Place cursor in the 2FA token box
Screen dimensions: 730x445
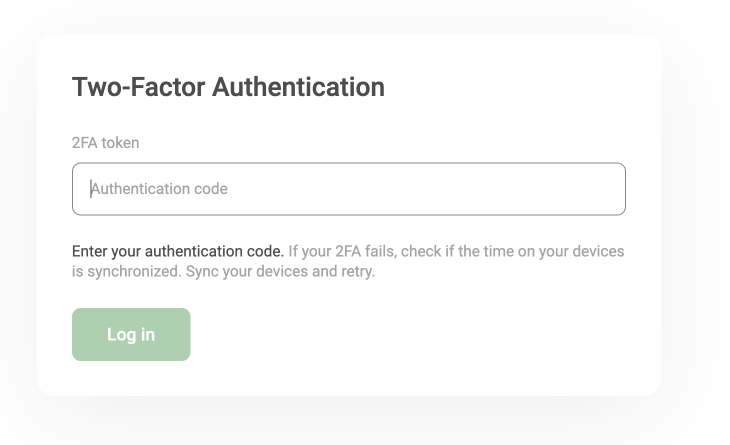pyautogui.click(x=349, y=189)
